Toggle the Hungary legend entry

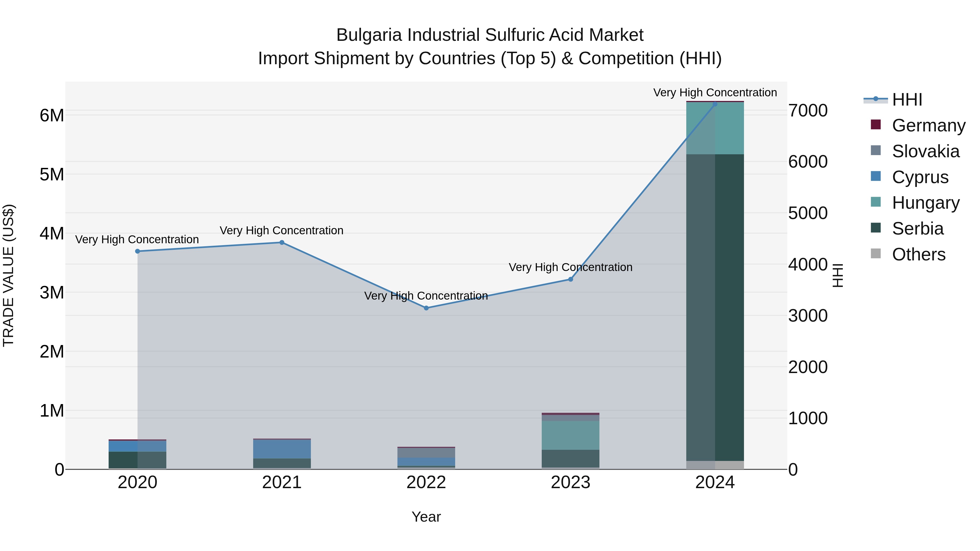click(x=915, y=203)
